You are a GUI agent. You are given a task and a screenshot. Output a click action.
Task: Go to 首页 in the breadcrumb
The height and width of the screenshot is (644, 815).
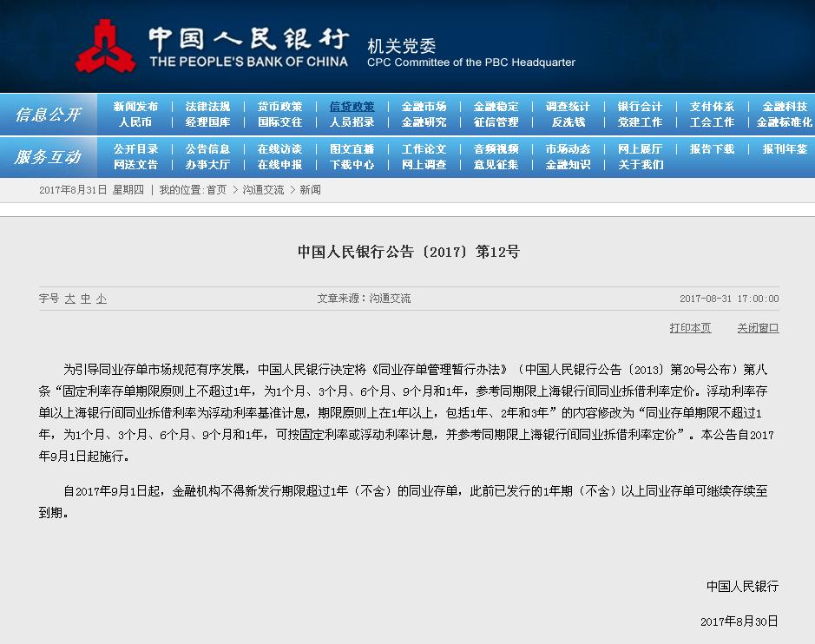pyautogui.click(x=216, y=190)
